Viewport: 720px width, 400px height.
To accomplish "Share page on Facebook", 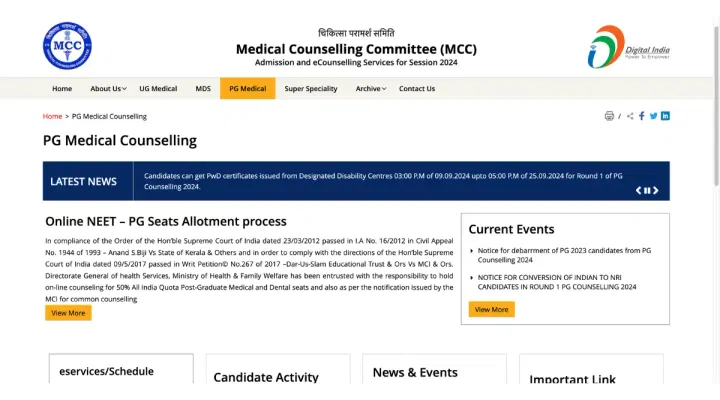I will click(642, 116).
